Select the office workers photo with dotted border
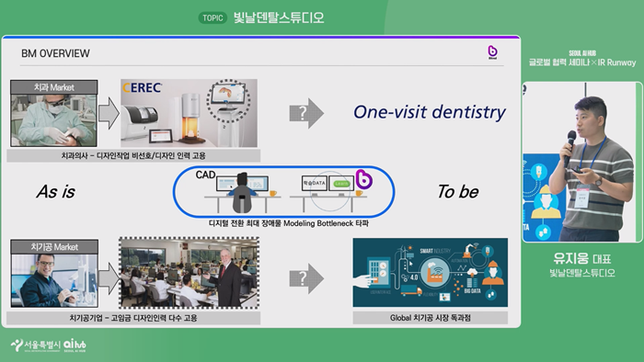 coord(189,273)
